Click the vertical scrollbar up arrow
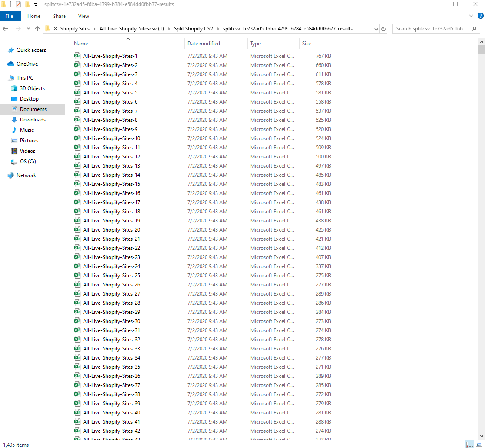The height and width of the screenshot is (448, 485). pos(482,41)
